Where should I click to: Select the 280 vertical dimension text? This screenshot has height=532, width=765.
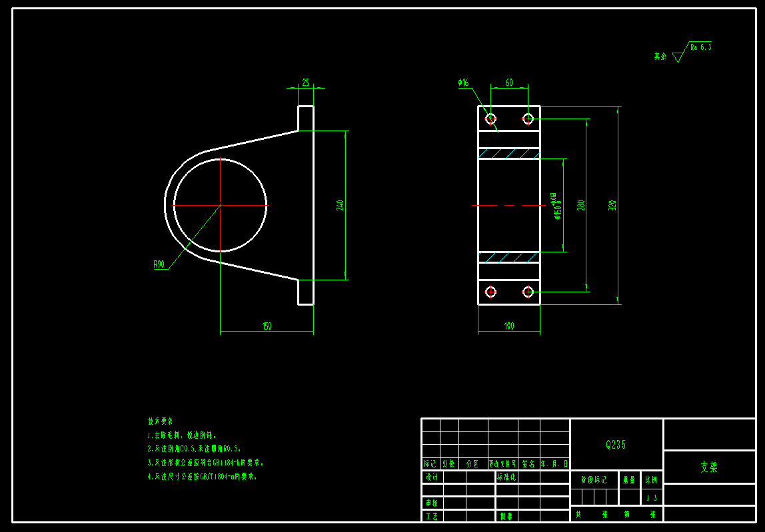pos(581,205)
